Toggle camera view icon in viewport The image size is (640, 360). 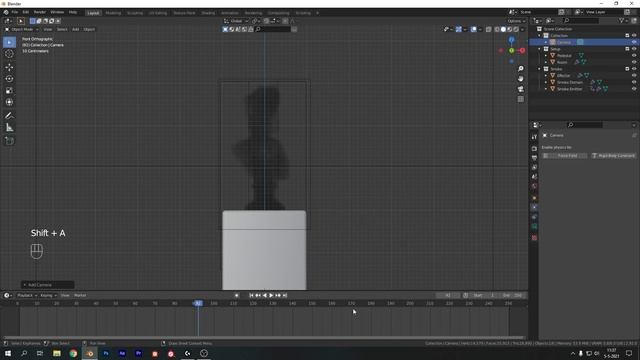point(520,89)
